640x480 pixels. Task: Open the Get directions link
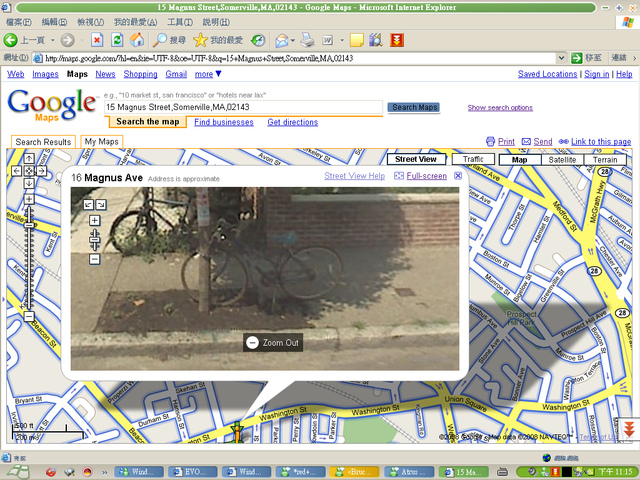point(293,122)
